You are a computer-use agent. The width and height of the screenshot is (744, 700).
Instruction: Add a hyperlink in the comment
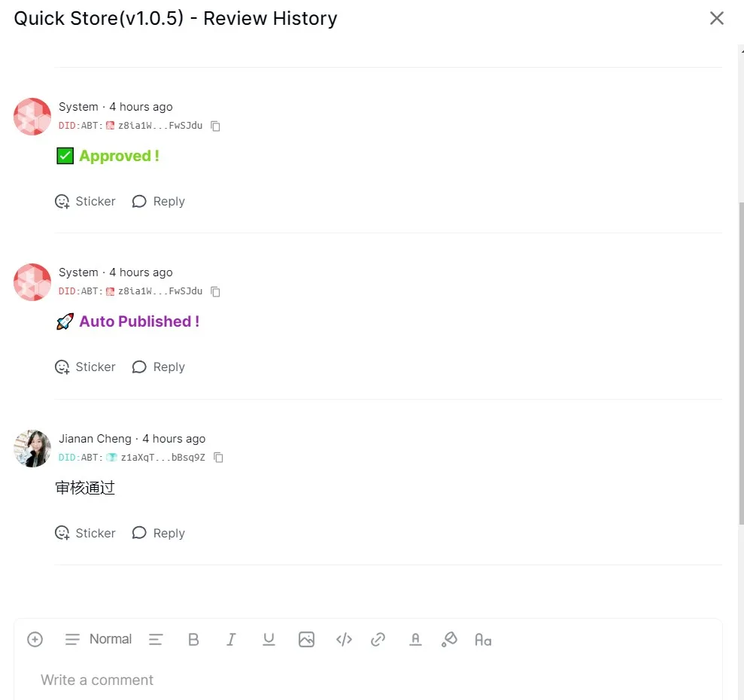[x=378, y=640]
